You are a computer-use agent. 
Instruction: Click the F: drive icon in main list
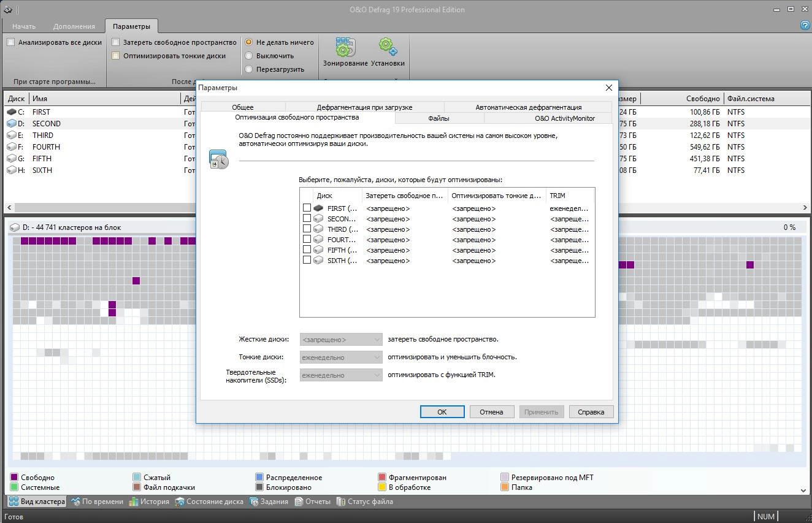coord(11,147)
